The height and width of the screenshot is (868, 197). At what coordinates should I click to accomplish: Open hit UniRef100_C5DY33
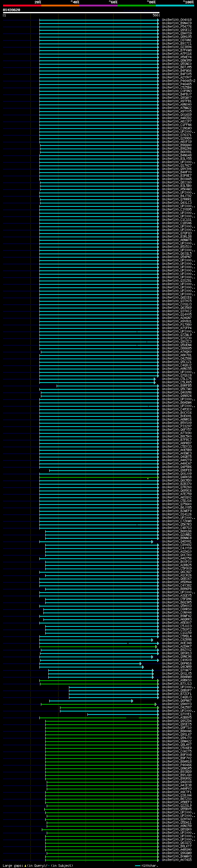177,446
